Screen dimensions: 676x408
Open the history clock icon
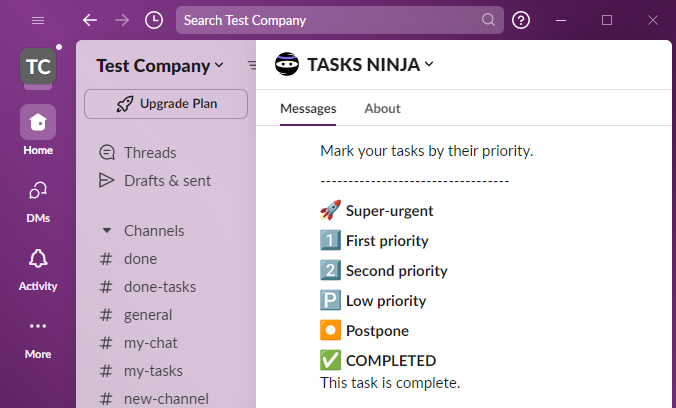pos(153,20)
